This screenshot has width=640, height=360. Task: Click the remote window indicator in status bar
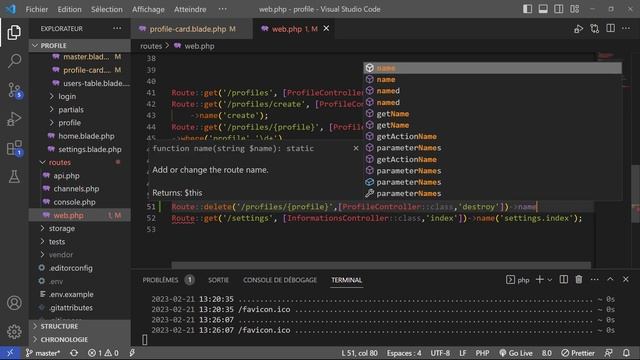[x=10, y=353]
